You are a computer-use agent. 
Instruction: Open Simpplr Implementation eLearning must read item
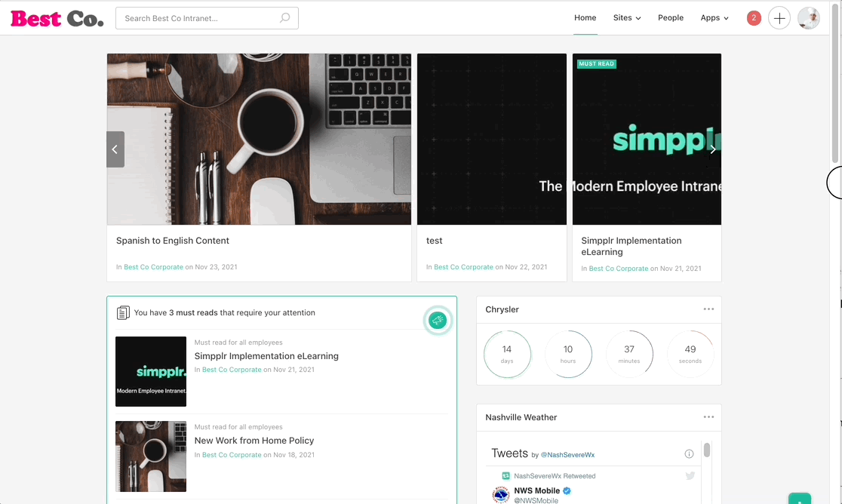point(266,356)
